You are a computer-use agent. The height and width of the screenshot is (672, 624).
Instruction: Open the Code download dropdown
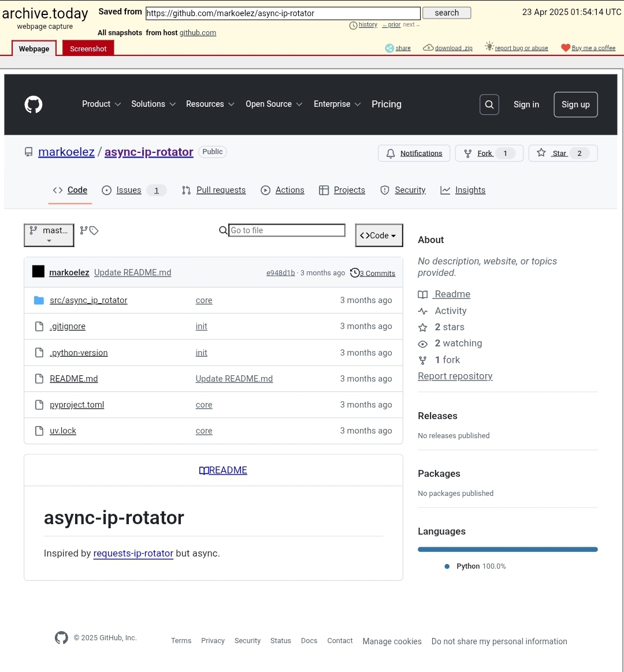click(378, 235)
